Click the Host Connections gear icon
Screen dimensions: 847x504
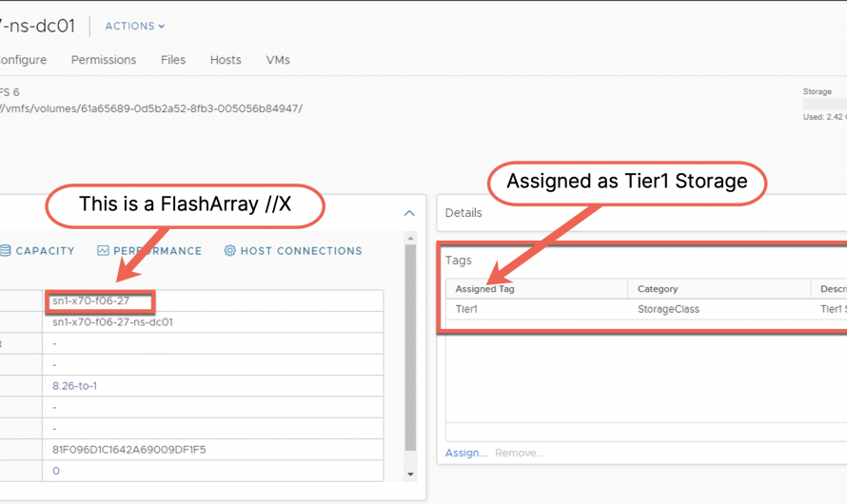[x=229, y=251]
